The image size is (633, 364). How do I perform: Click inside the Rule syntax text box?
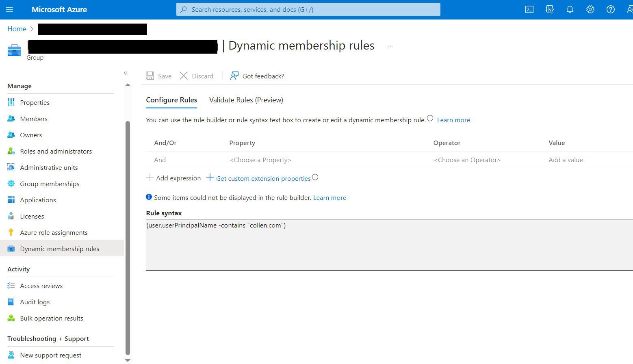(389, 245)
